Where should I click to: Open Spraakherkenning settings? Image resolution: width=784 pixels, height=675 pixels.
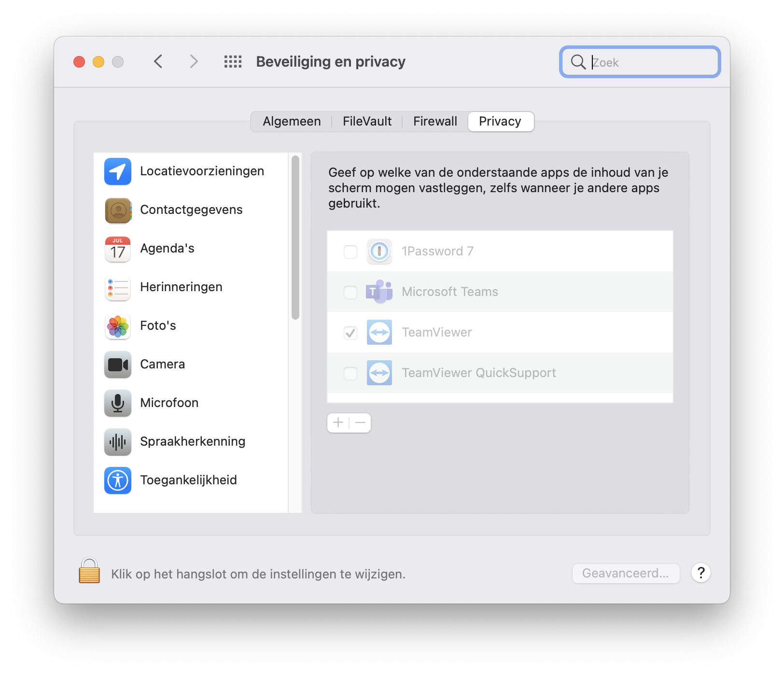[117, 442]
